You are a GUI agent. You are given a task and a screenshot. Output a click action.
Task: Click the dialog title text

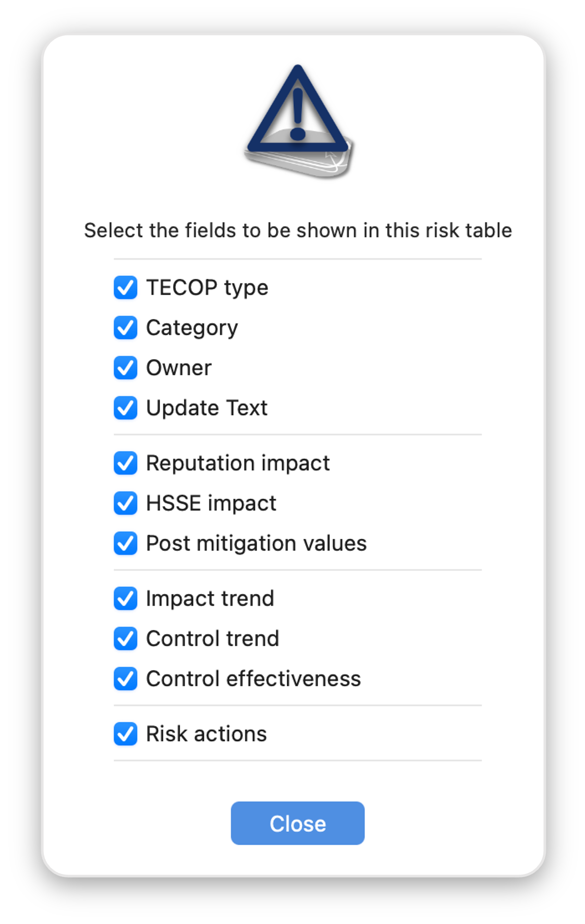tap(298, 230)
